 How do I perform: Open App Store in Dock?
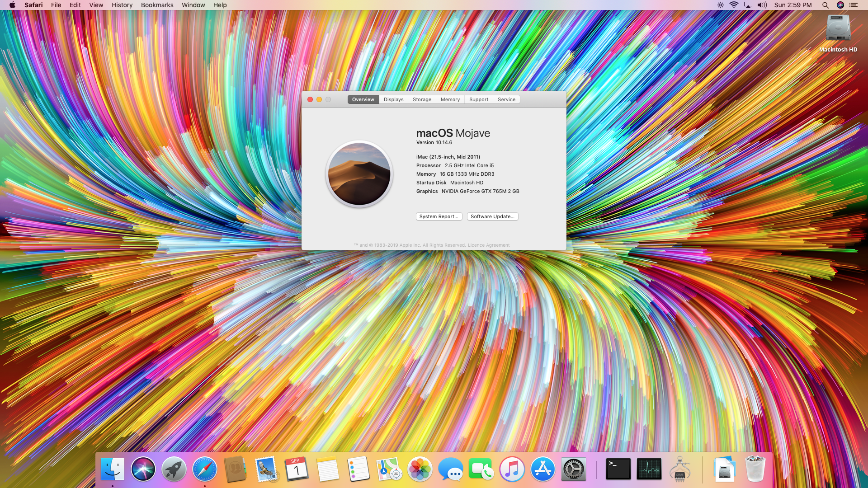543,469
